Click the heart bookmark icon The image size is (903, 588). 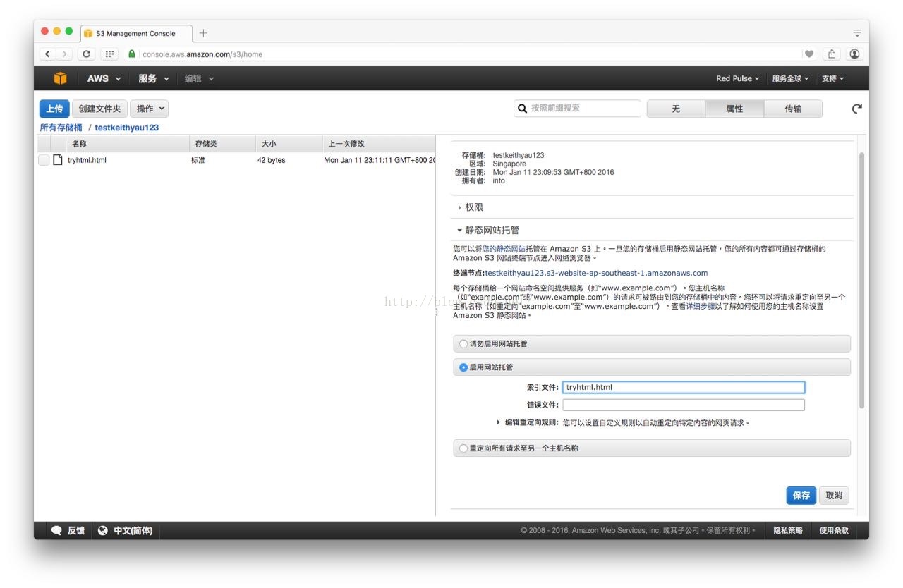point(809,54)
